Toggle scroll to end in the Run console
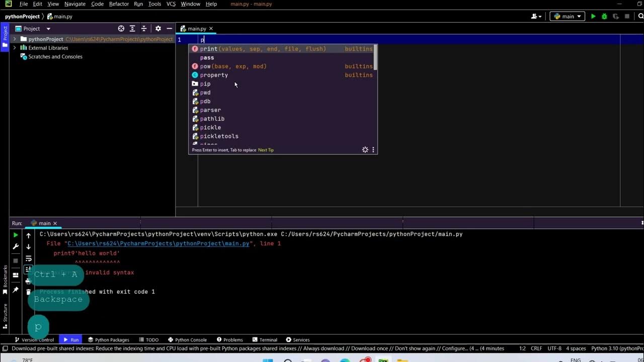Viewport: 644px width, 362px height. pos(29,270)
